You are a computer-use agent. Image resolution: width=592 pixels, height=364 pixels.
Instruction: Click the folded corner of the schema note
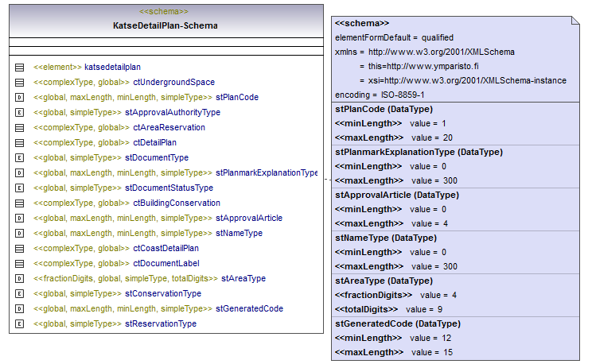578,22
